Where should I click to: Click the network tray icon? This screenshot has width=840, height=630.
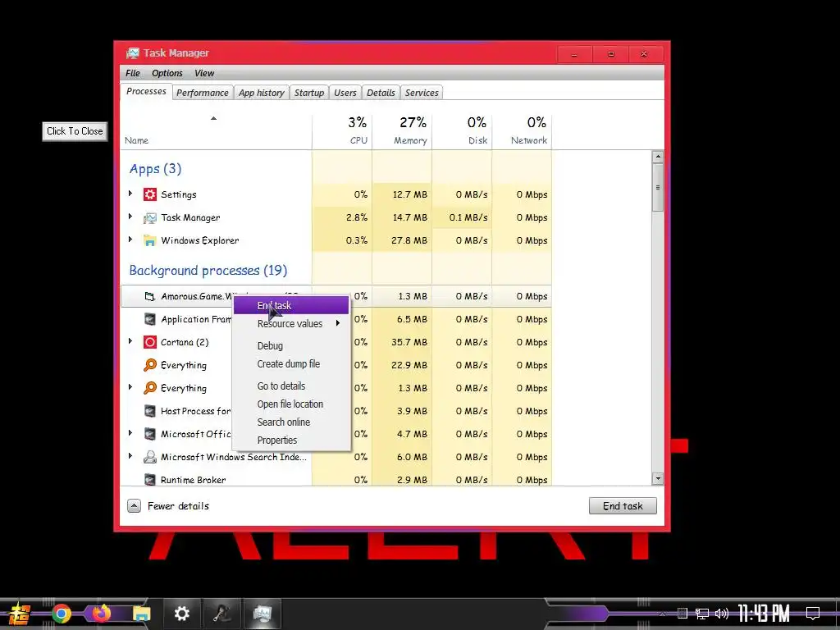702,614
